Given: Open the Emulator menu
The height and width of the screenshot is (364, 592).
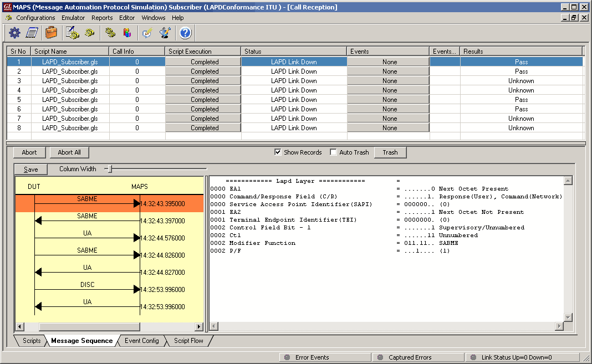Looking at the screenshot, I should pos(73,18).
